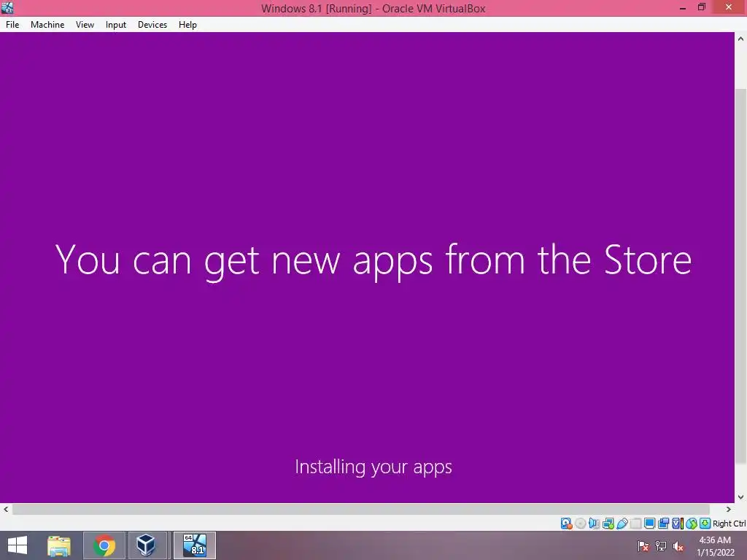
Task: Click the vertical scrollbar down arrow
Action: pos(740,497)
